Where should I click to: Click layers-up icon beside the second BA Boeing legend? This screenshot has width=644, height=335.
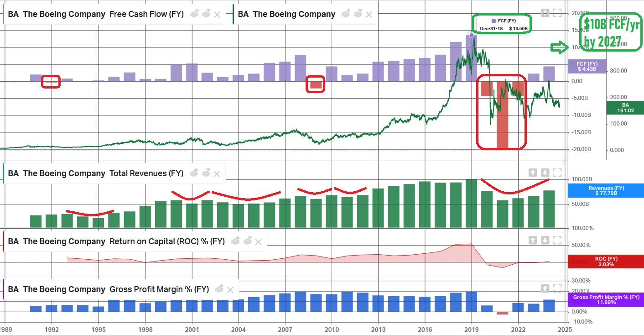(x=346, y=14)
